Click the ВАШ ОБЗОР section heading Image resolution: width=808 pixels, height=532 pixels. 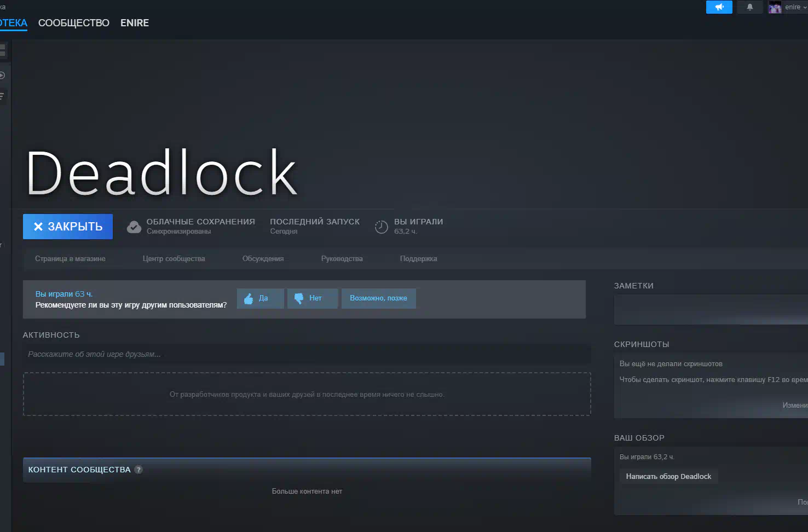tap(639, 438)
